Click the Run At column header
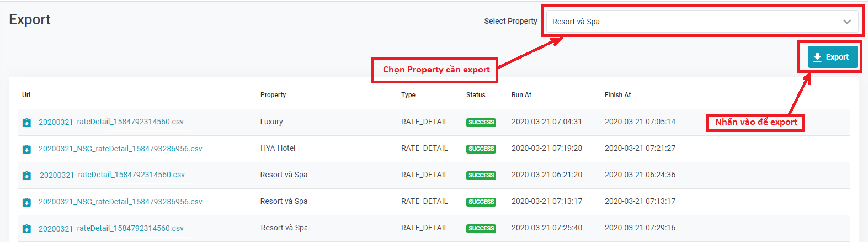The image size is (868, 242). pos(521,95)
